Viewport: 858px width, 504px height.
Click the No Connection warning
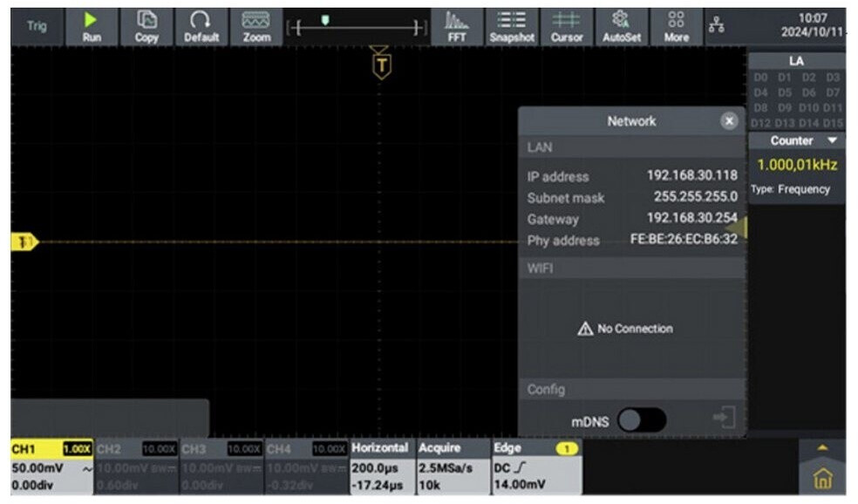(x=625, y=329)
